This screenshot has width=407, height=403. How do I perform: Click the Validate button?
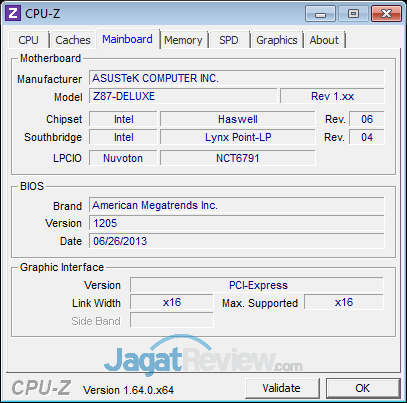pyautogui.click(x=282, y=388)
